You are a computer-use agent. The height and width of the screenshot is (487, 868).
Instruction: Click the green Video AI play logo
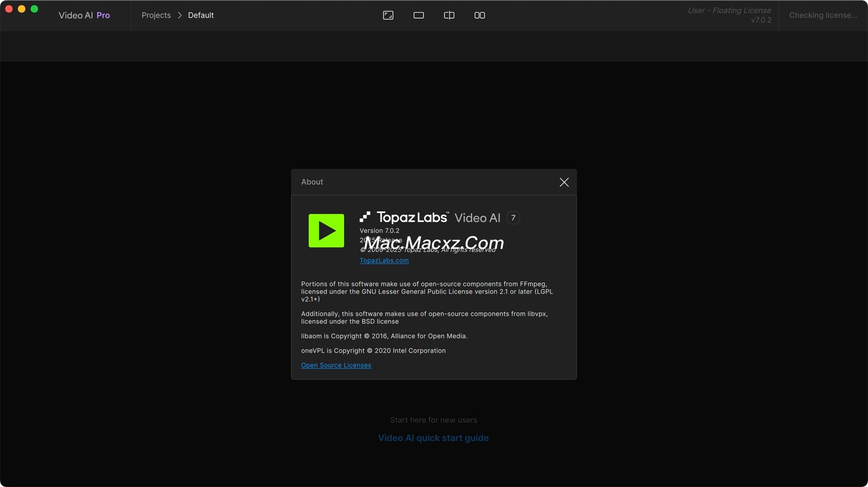(x=326, y=231)
